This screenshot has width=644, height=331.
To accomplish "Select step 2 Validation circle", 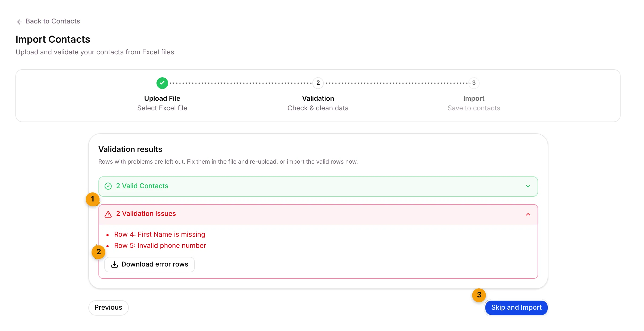I will pyautogui.click(x=318, y=83).
